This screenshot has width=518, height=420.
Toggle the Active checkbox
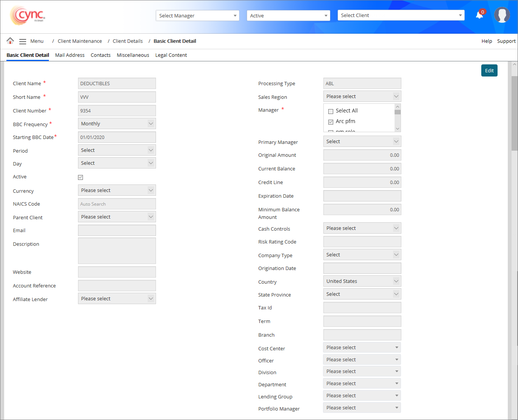click(x=81, y=177)
